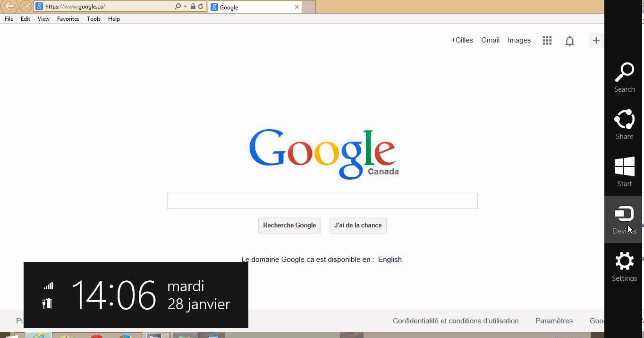Click the security lock icon in address bar
The width and height of the screenshot is (644, 338).
[193, 7]
